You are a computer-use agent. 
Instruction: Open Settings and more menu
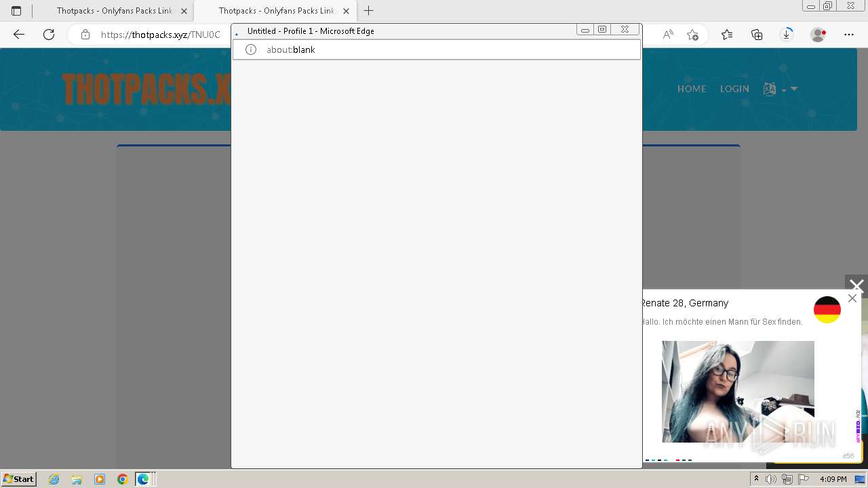tap(849, 35)
